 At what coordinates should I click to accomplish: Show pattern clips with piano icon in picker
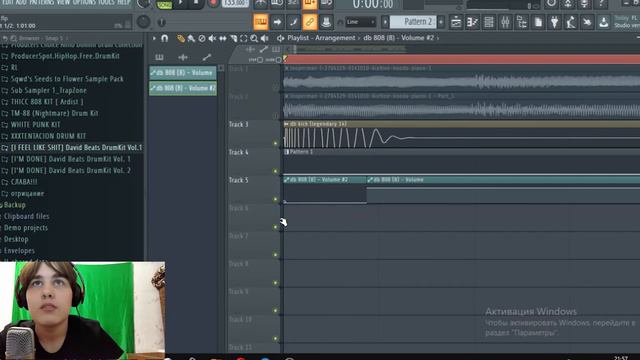click(159, 57)
